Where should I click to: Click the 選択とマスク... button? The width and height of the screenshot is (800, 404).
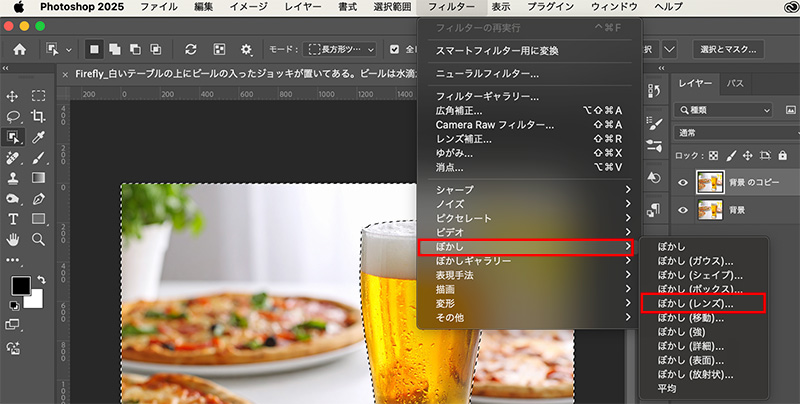click(728, 49)
